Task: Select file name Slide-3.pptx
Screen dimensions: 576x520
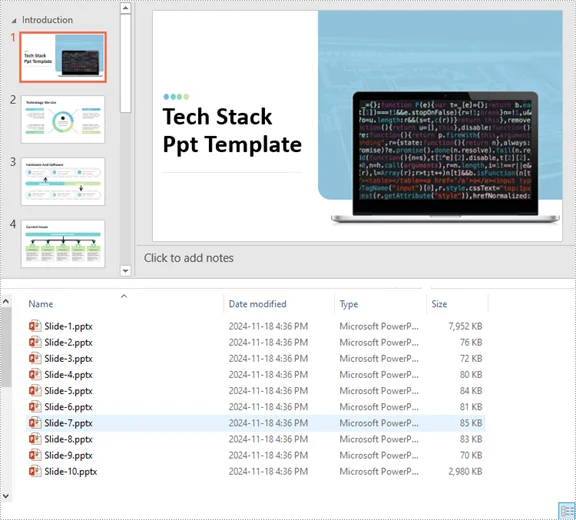Action: pos(68,359)
